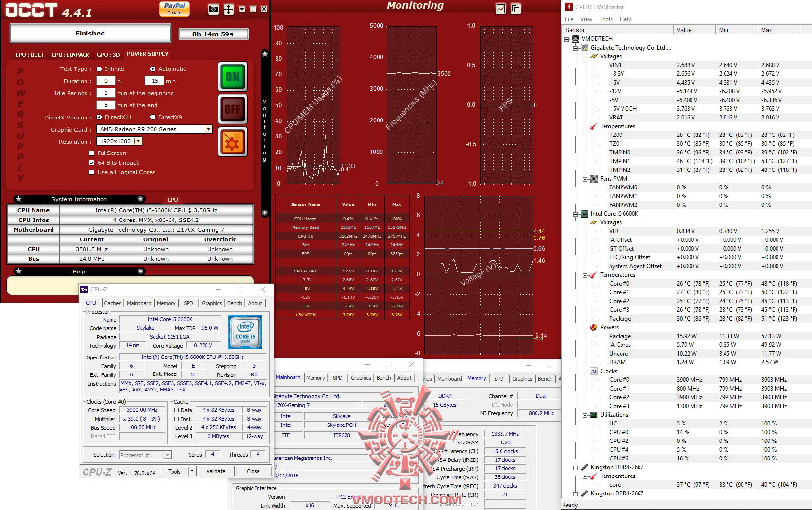Open the Resolution dropdown
Viewport: 812px width, 510px height.
point(138,141)
